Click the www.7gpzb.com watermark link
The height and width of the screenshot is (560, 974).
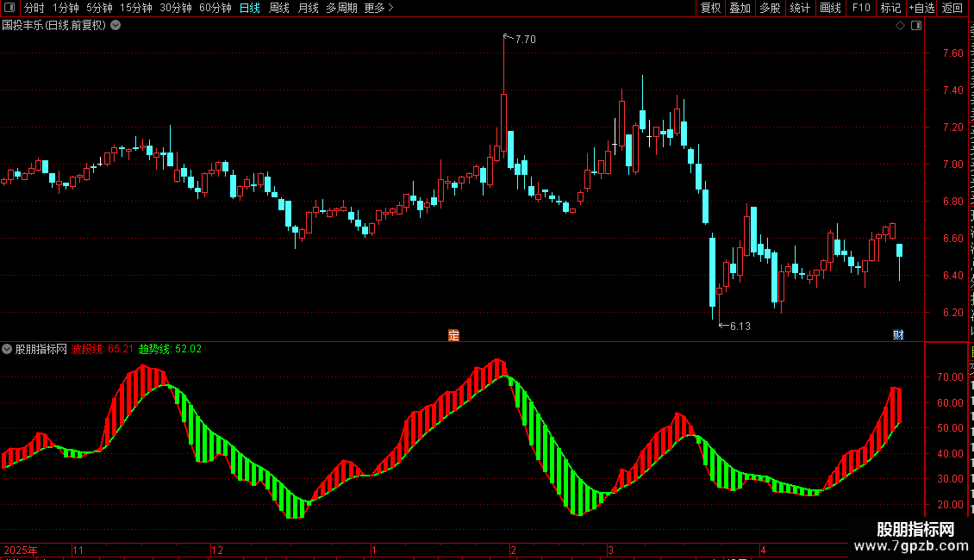pos(911,546)
